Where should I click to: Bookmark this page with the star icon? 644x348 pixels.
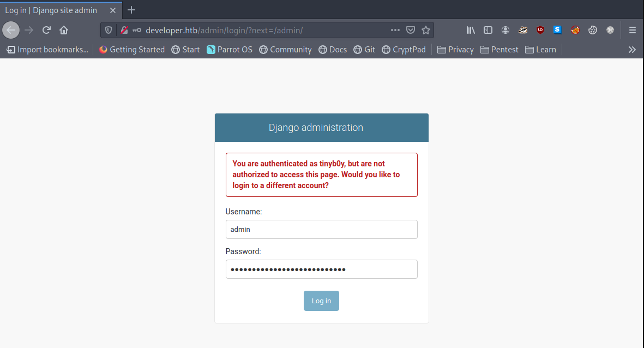426,30
